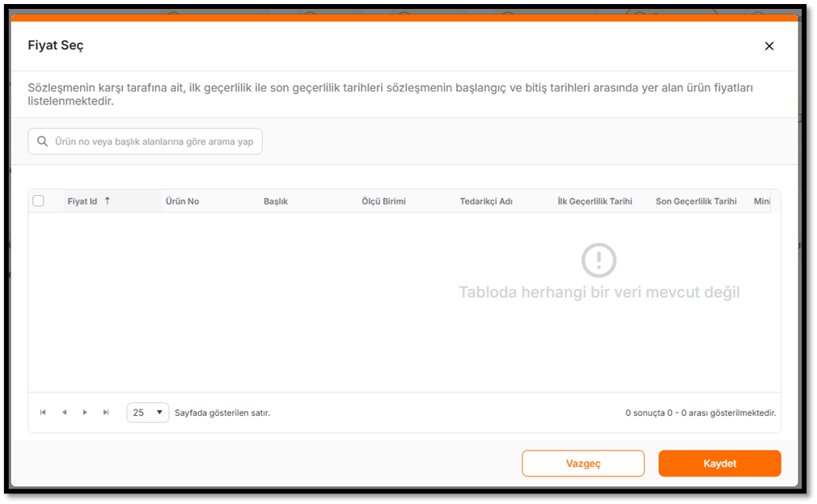
Task: Click the Fiyat Id column header
Action: click(x=83, y=201)
